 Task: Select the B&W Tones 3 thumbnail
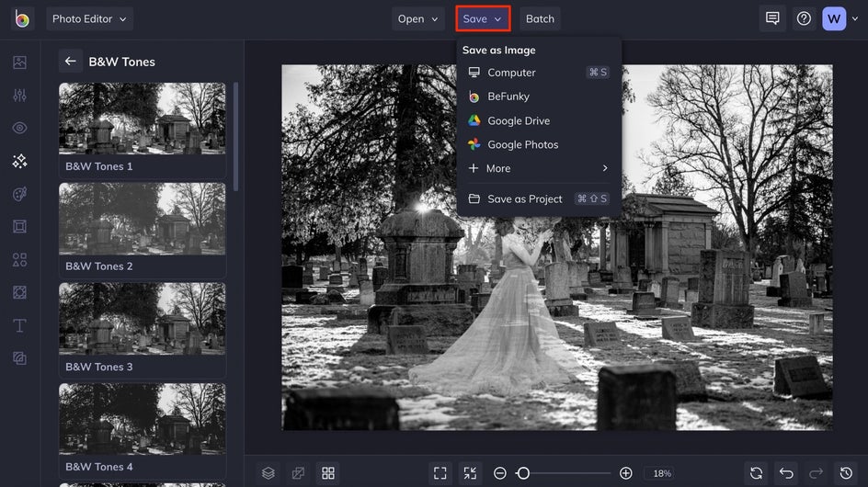coord(143,319)
